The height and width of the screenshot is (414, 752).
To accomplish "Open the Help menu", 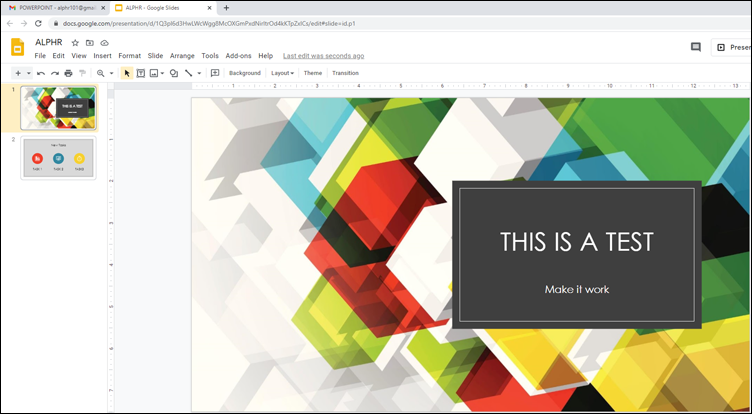I will coord(266,56).
